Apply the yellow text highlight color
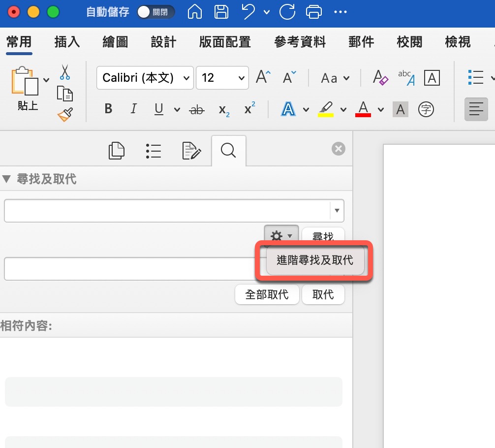This screenshot has width=495, height=448. coord(325,109)
